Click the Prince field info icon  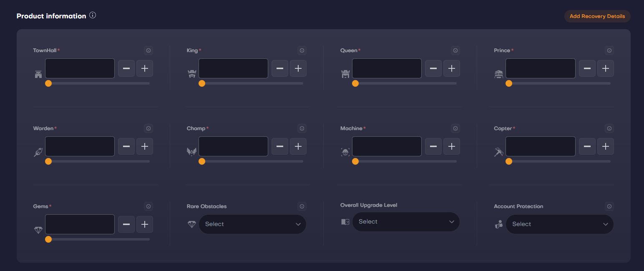click(609, 50)
